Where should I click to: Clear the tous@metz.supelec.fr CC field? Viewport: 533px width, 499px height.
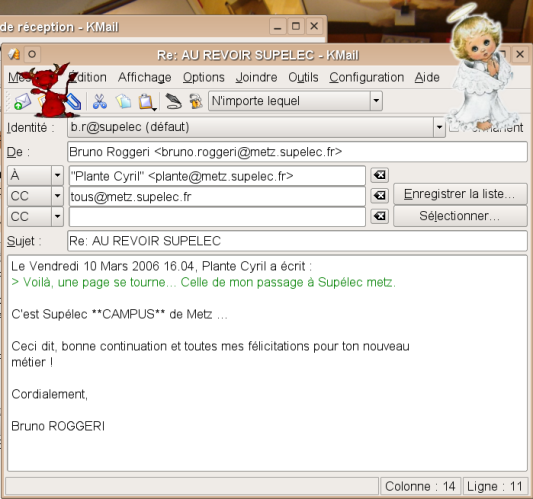[379, 196]
